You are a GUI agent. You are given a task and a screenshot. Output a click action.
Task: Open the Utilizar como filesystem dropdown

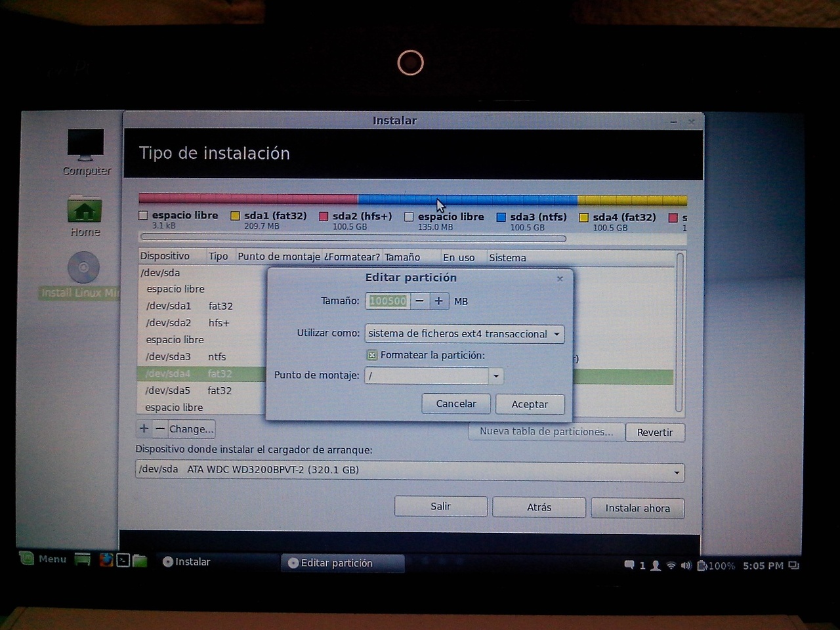coord(463,333)
